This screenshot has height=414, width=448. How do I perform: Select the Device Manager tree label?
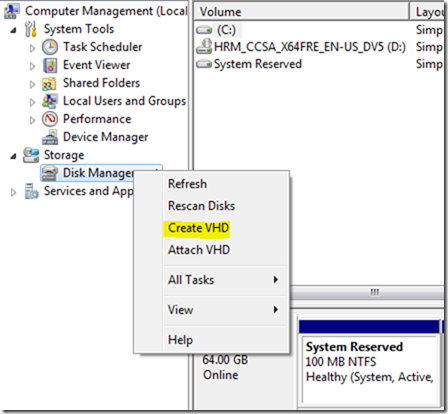point(106,137)
